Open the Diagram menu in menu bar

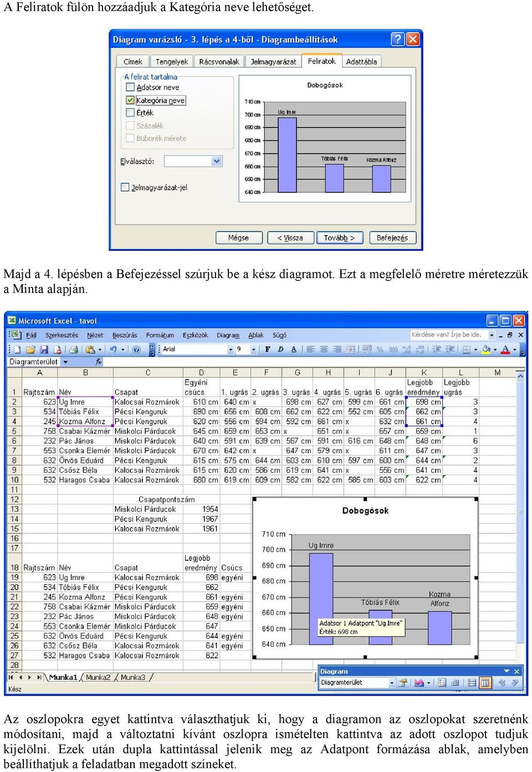228,335
